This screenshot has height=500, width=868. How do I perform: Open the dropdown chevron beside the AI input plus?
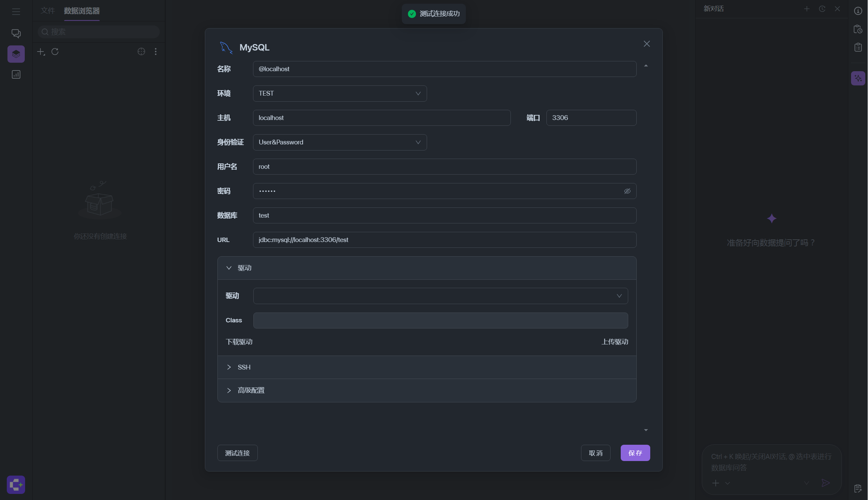(728, 483)
